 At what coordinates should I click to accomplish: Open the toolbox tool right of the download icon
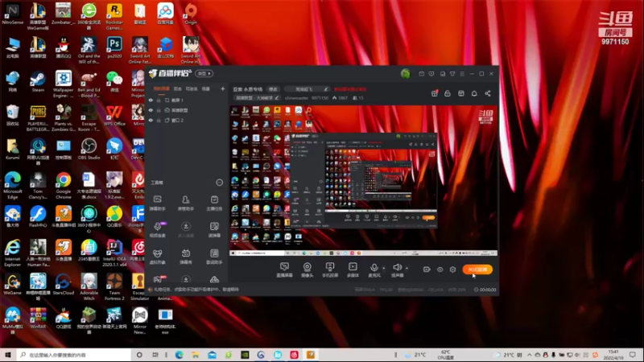[214, 229]
